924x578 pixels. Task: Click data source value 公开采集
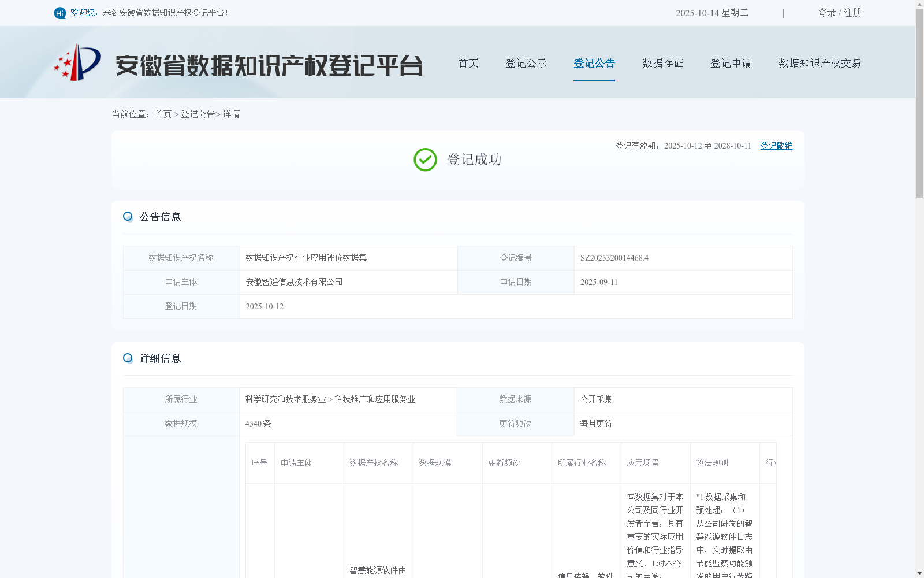(596, 399)
